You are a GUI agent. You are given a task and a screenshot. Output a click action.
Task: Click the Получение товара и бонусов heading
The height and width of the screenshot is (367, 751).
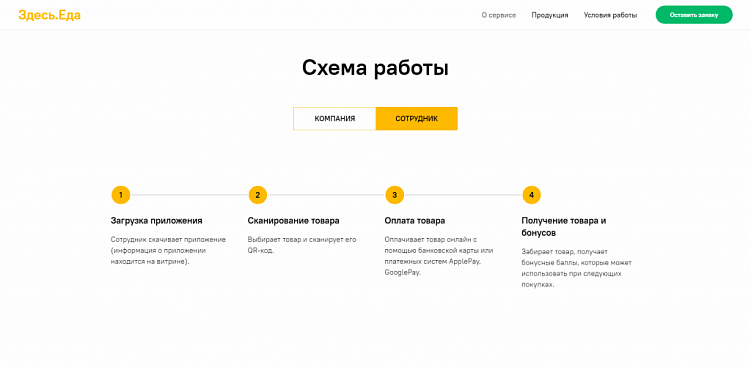tap(564, 227)
